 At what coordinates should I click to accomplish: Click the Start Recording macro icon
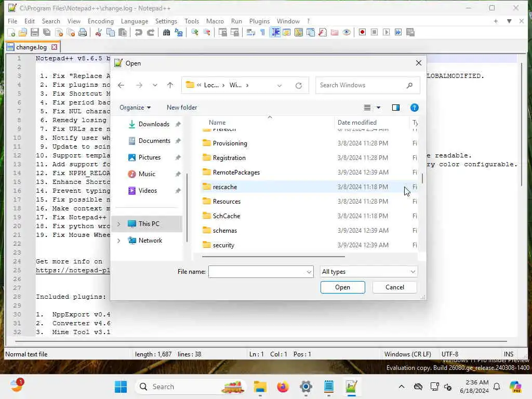coord(362,33)
